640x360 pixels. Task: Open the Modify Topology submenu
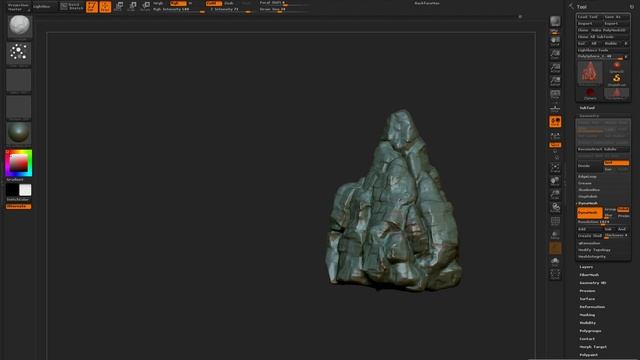click(594, 250)
